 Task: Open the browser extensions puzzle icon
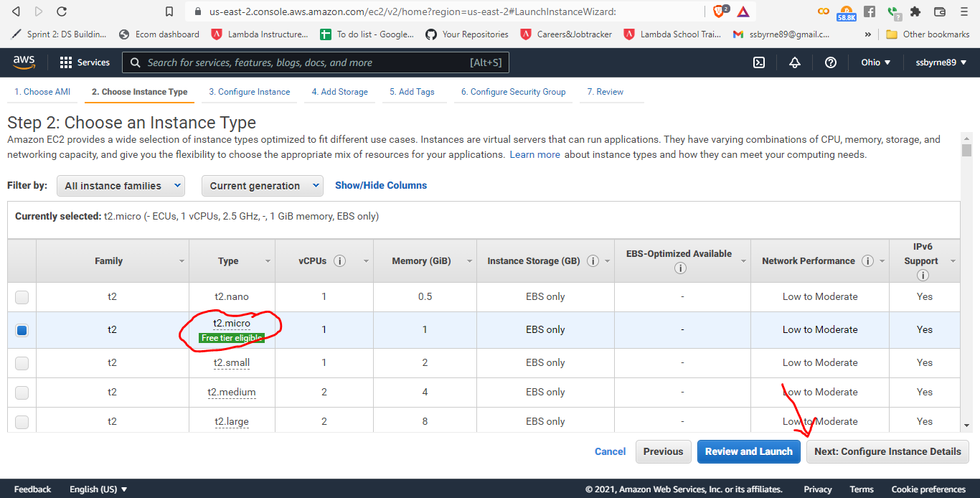coord(915,11)
